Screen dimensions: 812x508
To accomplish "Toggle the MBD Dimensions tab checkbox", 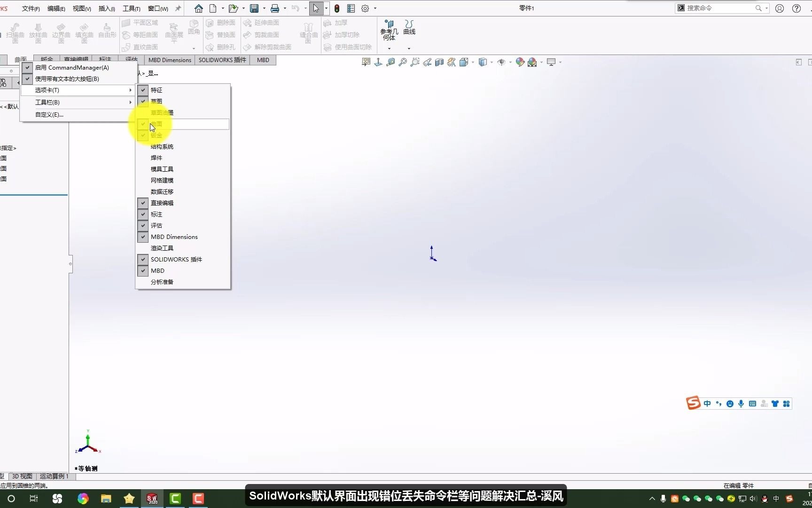I will (x=143, y=237).
